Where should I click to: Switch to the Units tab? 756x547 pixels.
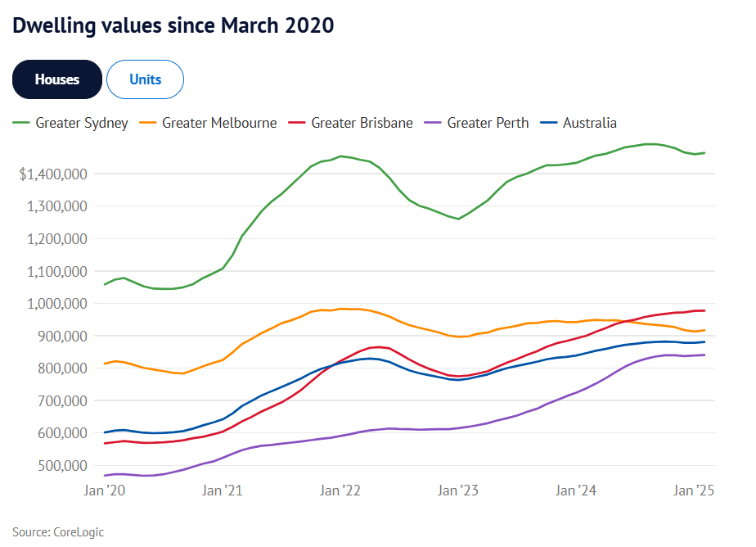(x=145, y=79)
